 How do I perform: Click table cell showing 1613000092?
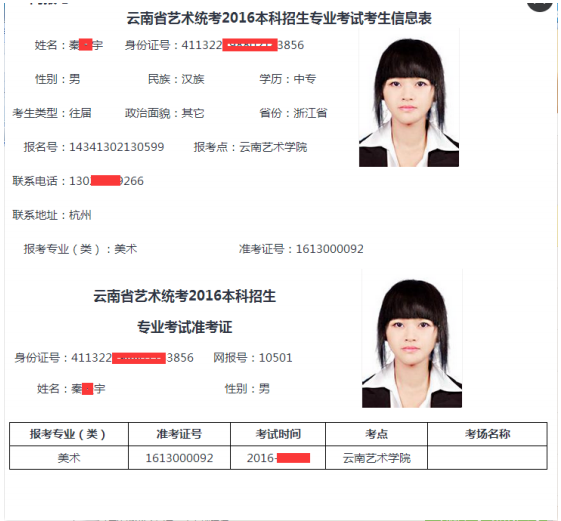point(179,458)
